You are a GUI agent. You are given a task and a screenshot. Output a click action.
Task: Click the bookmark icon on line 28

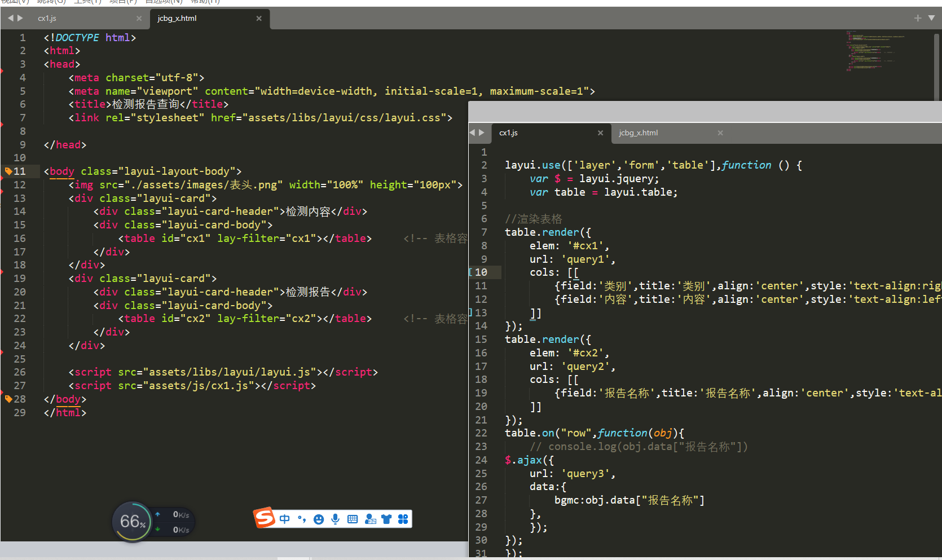[8, 399]
